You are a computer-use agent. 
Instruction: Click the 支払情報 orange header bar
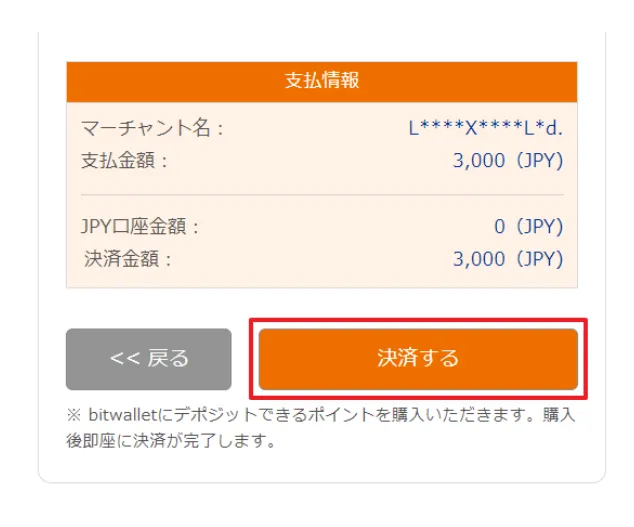tap(321, 81)
